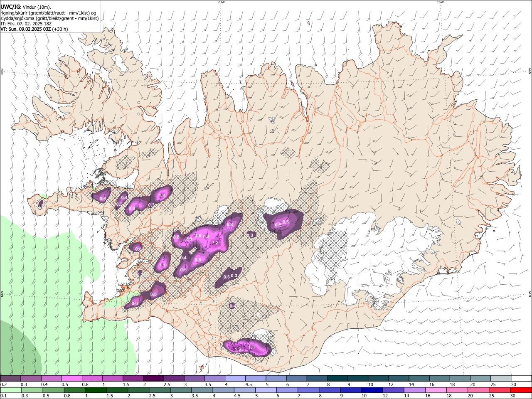
Task: Choose the 2 gray-green swatch in the lower legend row
Action: [138, 390]
